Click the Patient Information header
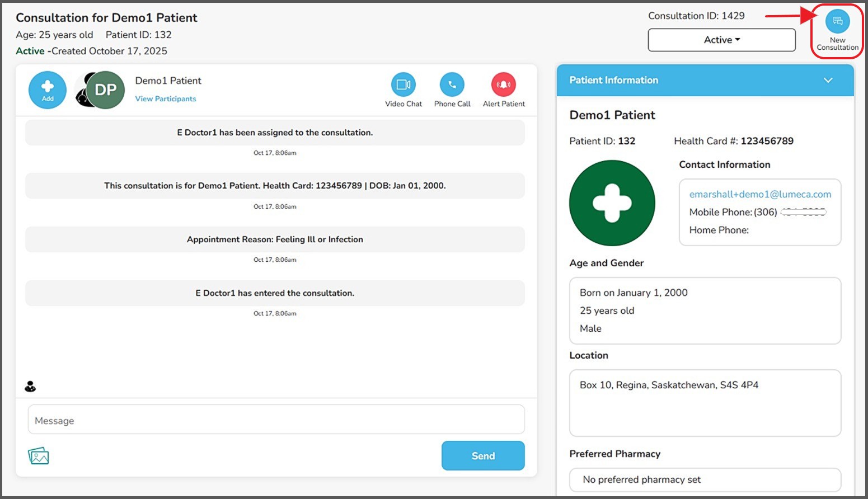Viewport: 868px width, 499px height. coord(614,81)
